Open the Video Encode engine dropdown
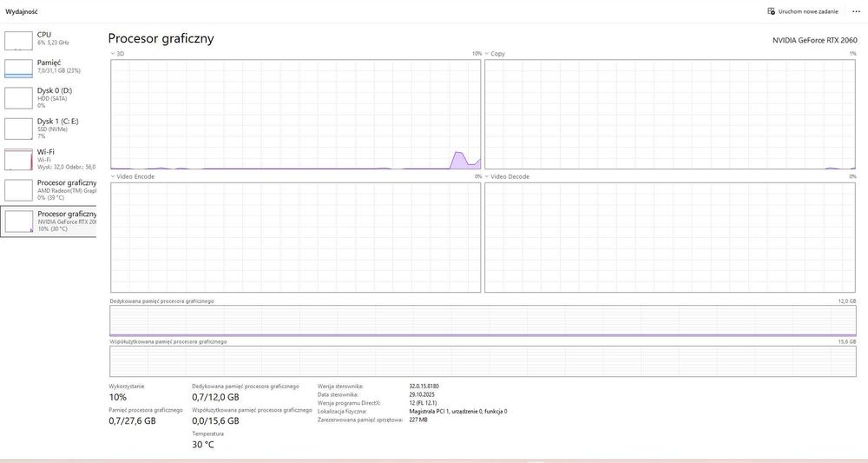868x463 pixels. click(x=132, y=176)
